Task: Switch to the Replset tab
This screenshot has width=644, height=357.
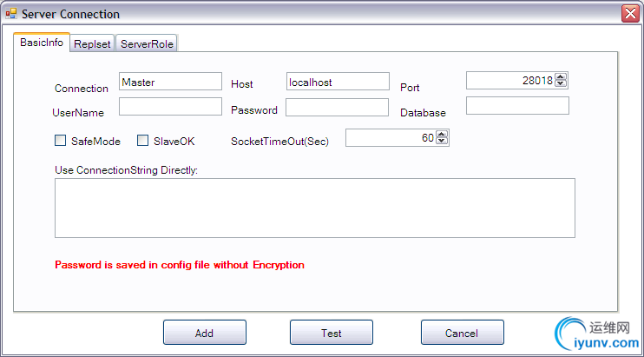Action: [92, 43]
